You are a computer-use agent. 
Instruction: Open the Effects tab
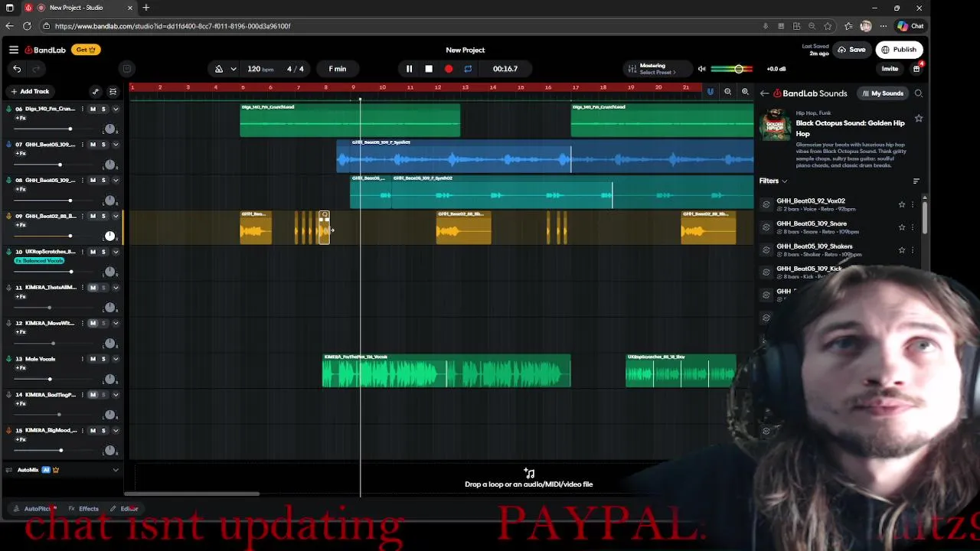83,509
